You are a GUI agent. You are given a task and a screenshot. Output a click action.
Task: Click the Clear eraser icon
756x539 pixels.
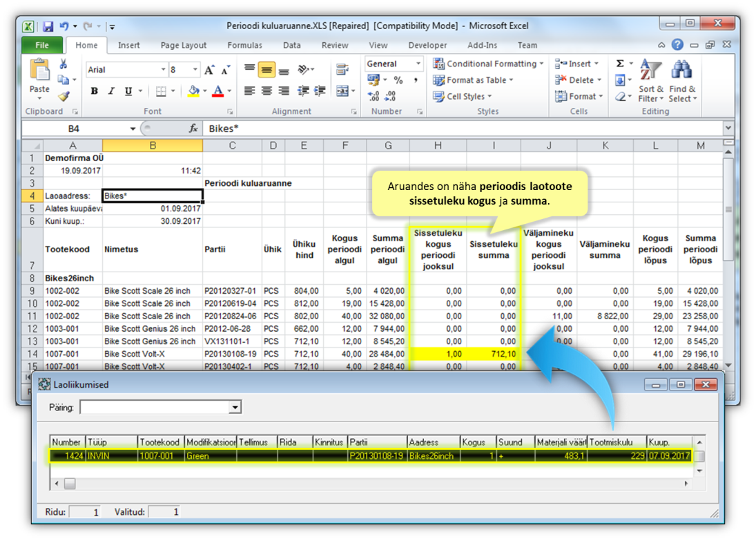click(620, 97)
